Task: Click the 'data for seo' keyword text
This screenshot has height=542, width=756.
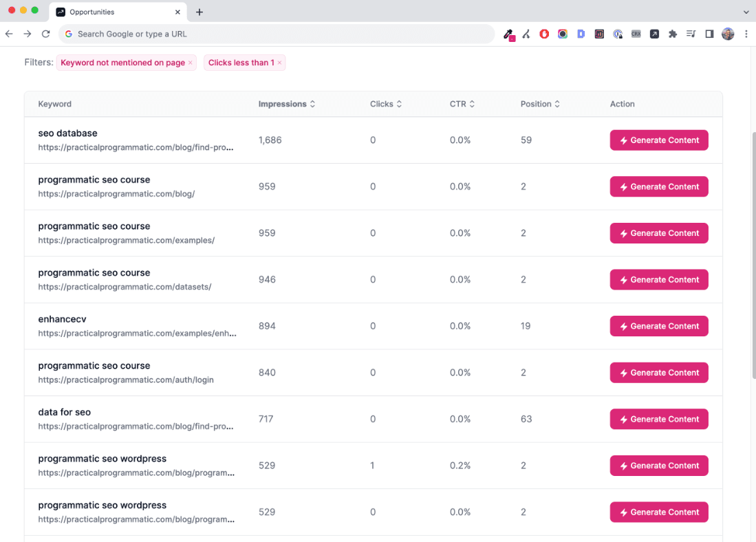Action: (x=64, y=412)
